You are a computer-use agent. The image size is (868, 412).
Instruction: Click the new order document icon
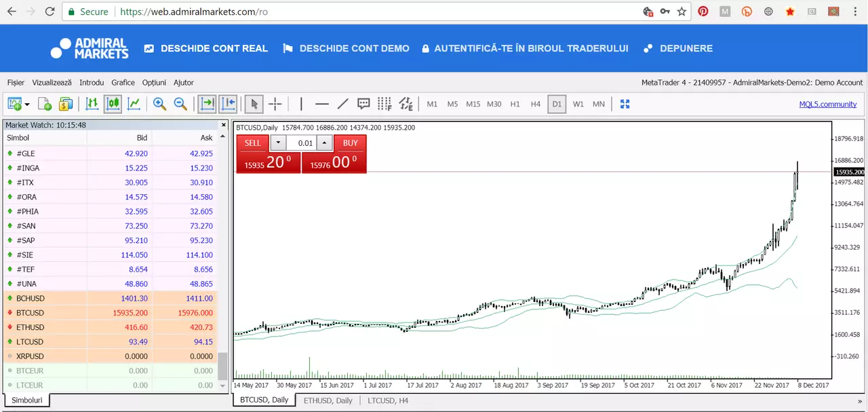pyautogui.click(x=45, y=104)
